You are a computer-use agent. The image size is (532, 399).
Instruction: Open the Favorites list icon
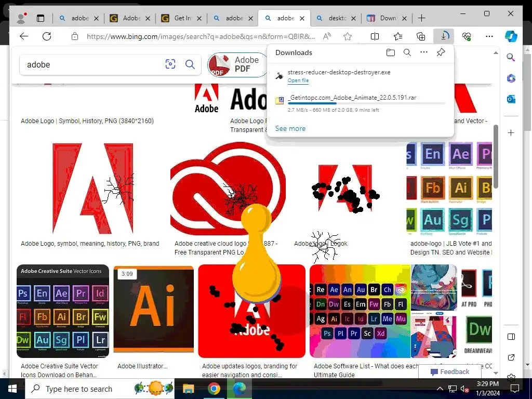(397, 36)
